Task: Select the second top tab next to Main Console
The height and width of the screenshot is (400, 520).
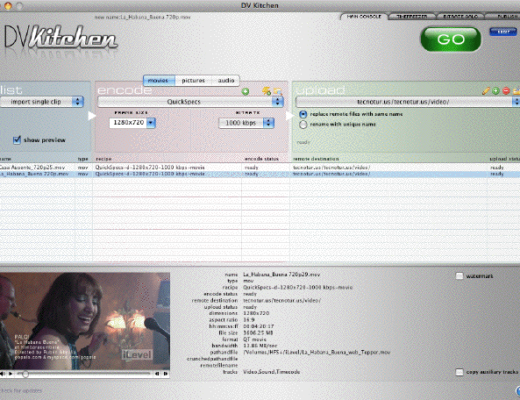Action: tap(412, 16)
